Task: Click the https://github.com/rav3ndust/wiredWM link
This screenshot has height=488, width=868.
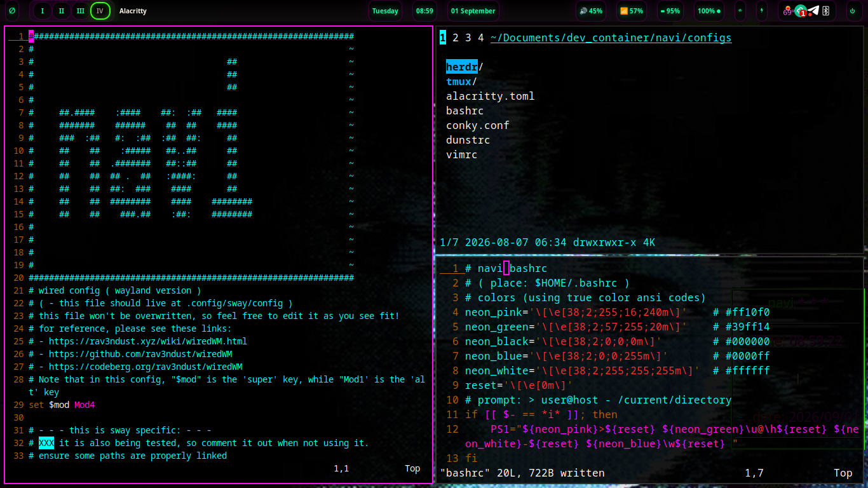Action: [x=140, y=354]
